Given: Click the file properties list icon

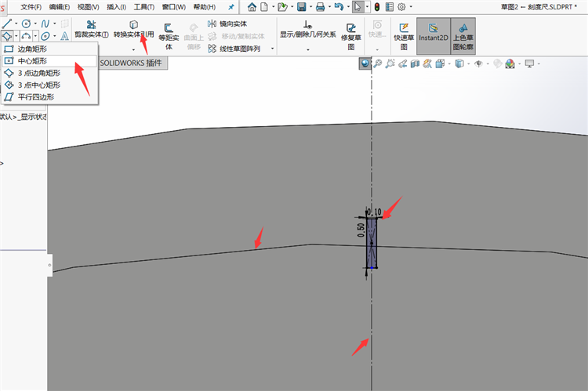Looking at the screenshot, I should click(390, 7).
